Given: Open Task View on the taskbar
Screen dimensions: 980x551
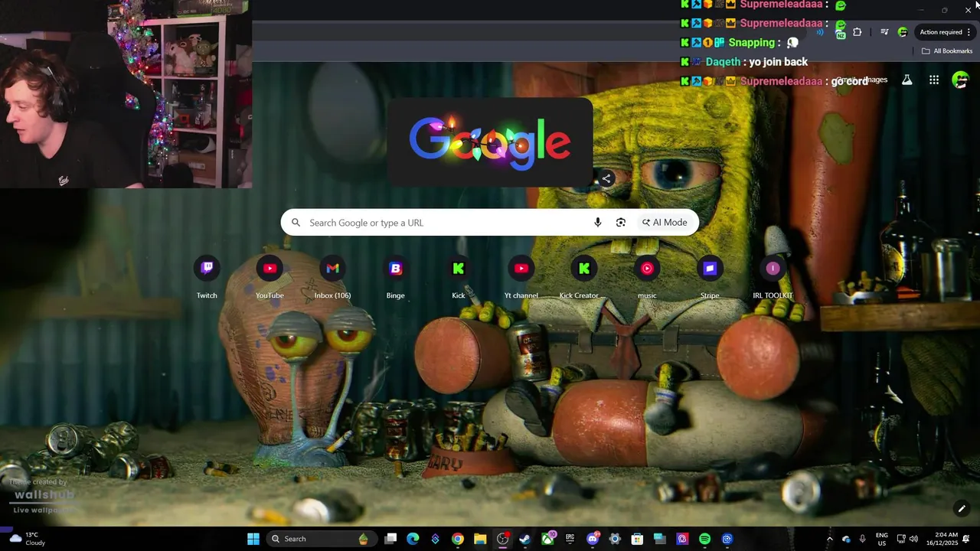Looking at the screenshot, I should [390, 539].
